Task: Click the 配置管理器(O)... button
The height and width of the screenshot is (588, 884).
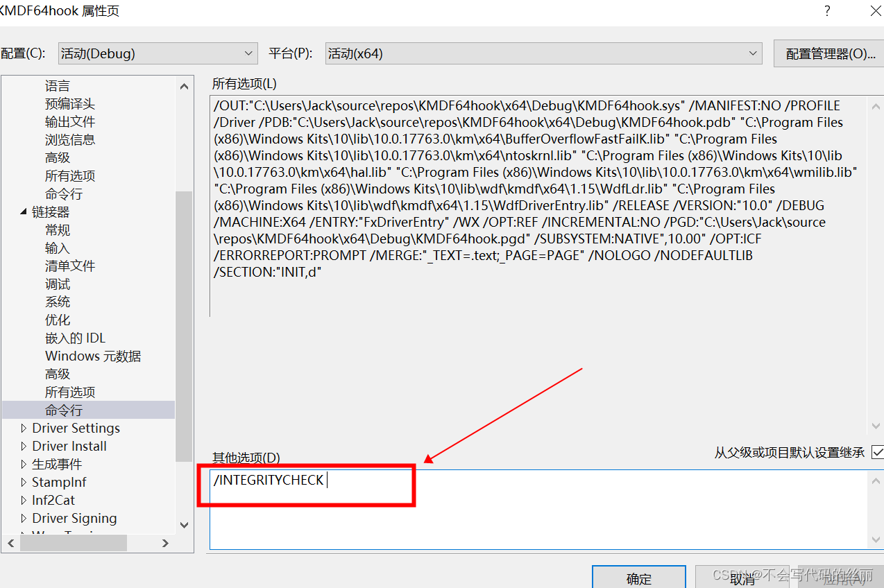Action: tap(830, 53)
